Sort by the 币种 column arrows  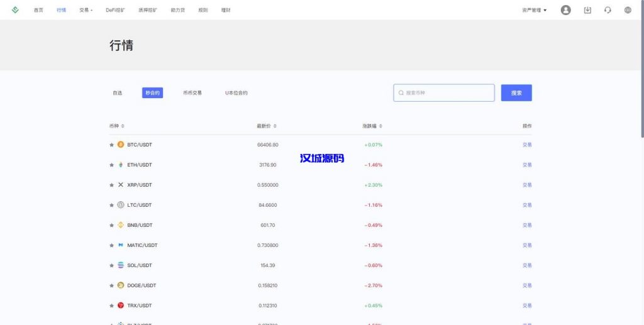(123, 126)
